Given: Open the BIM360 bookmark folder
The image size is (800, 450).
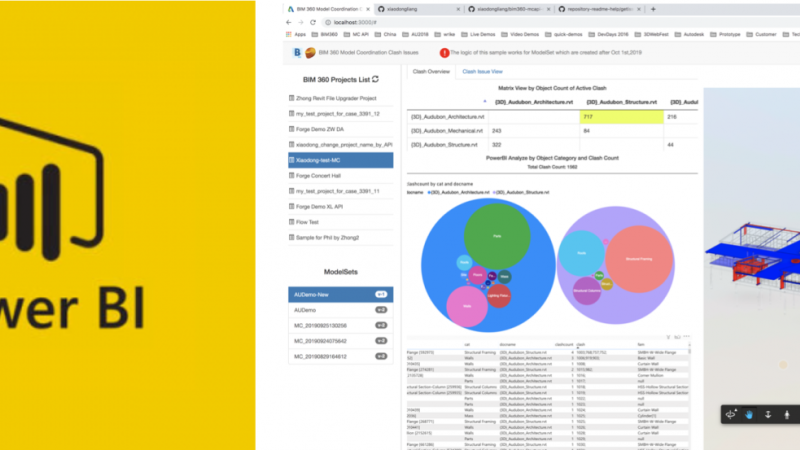Looking at the screenshot, I should pyautogui.click(x=324, y=34).
